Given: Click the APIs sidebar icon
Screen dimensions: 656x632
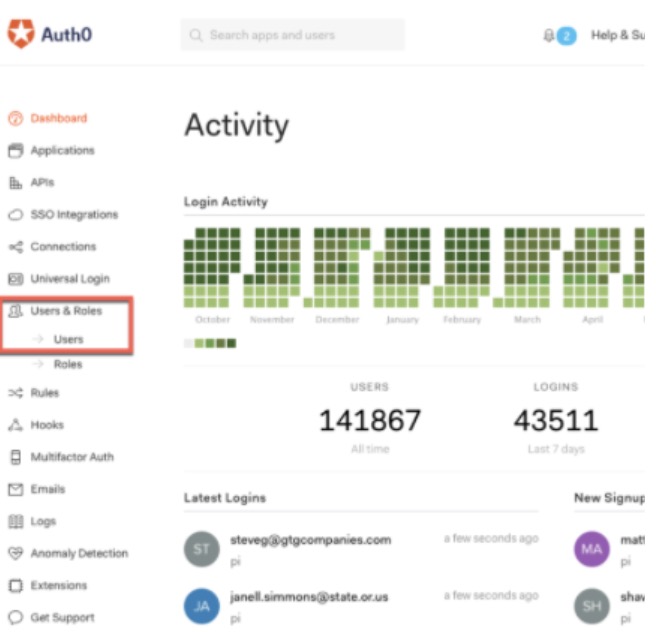Looking at the screenshot, I should 15,183.
